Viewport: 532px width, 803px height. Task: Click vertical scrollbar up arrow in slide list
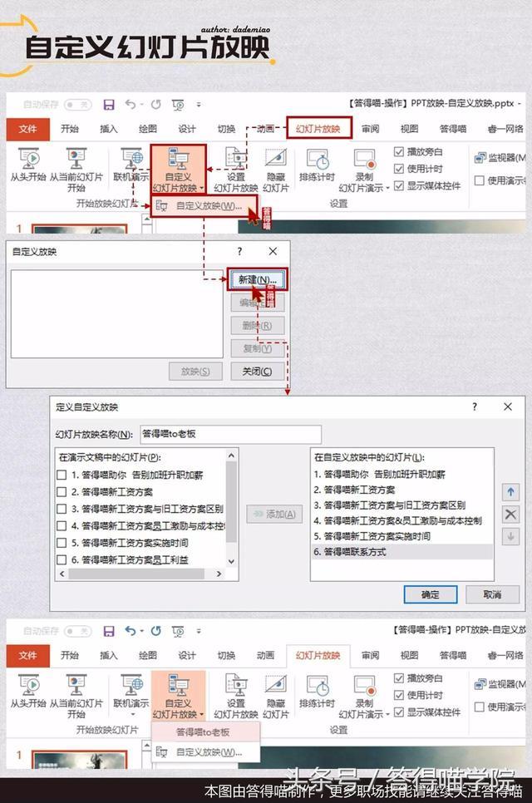point(231,456)
